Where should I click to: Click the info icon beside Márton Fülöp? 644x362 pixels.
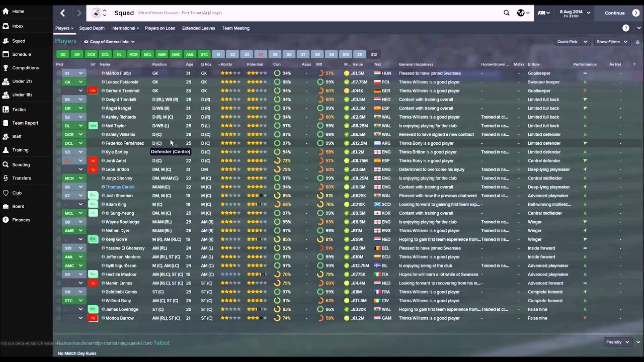coord(103,73)
